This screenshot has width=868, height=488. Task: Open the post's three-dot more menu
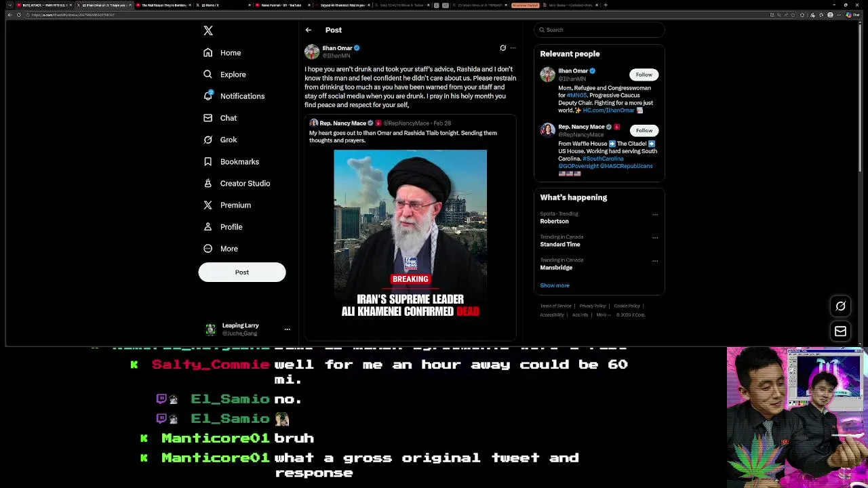click(x=513, y=48)
